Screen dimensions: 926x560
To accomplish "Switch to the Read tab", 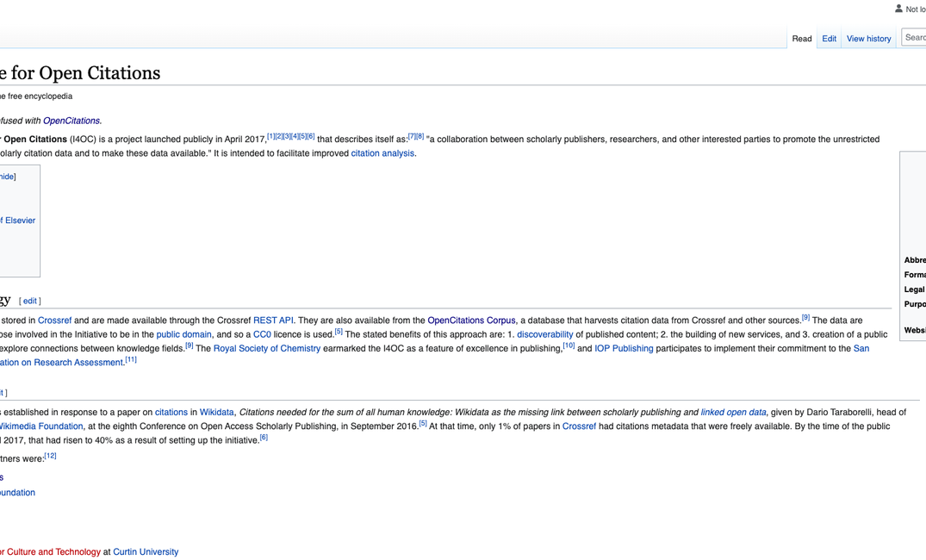I will pos(801,39).
